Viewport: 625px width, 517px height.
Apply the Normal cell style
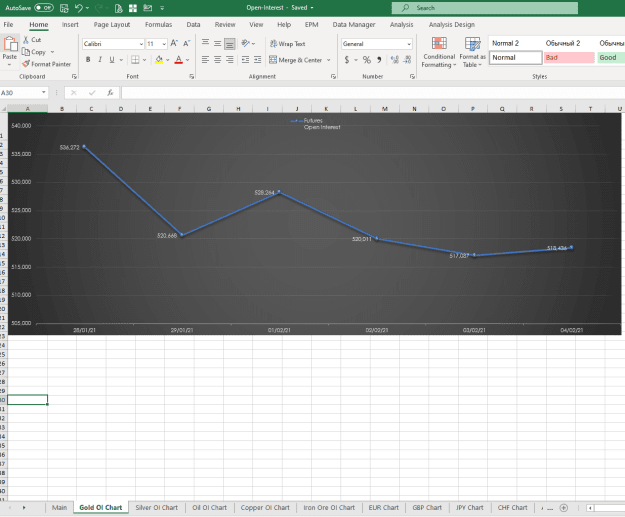click(515, 58)
